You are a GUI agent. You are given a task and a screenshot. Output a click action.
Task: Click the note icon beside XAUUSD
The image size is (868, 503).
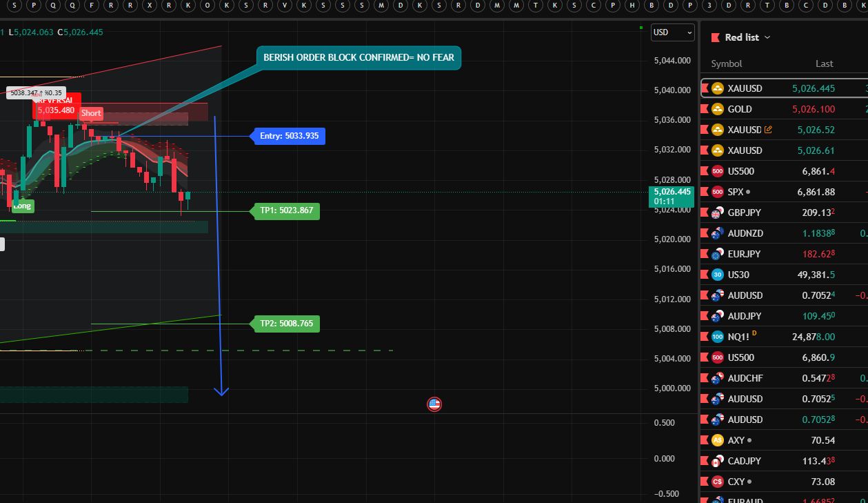[768, 130]
